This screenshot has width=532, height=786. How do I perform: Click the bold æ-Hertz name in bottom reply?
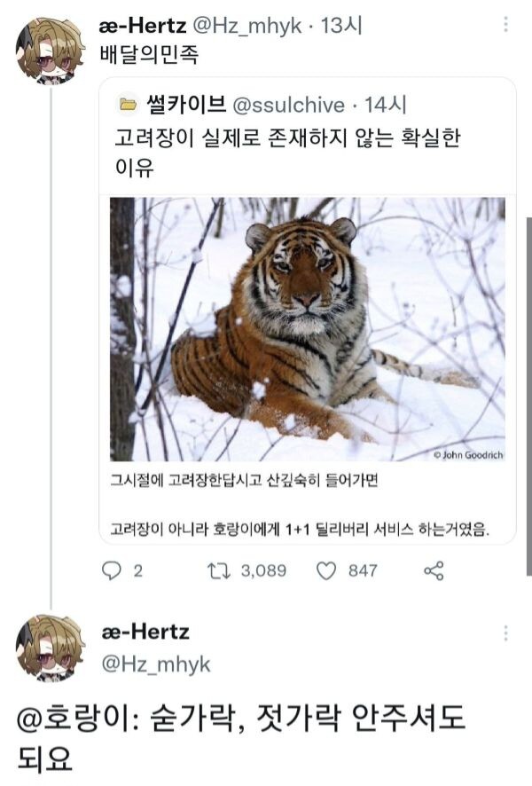[x=146, y=633]
